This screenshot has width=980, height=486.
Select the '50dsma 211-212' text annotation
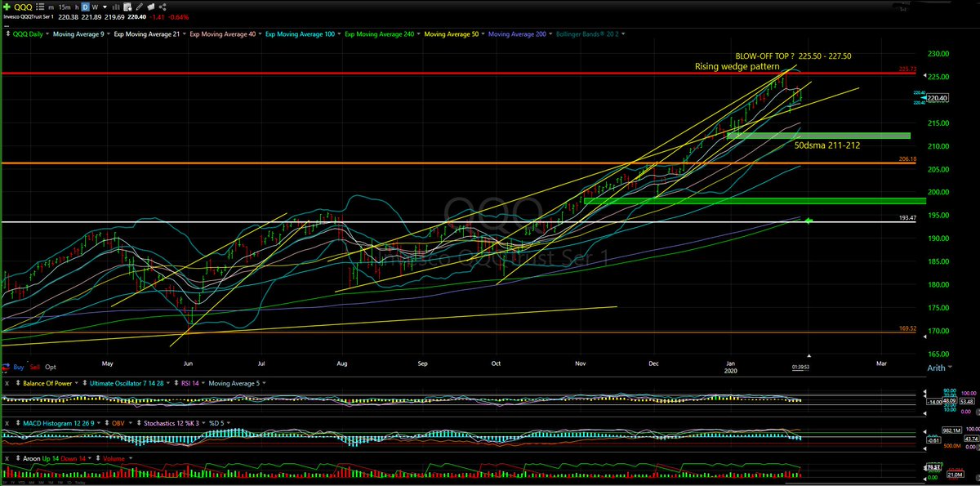pyautogui.click(x=826, y=145)
